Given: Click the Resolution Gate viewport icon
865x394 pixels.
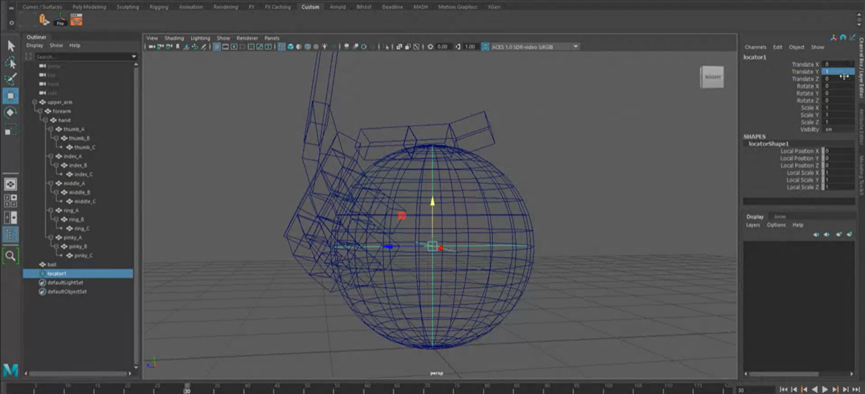Looking at the screenshot, I should 234,47.
